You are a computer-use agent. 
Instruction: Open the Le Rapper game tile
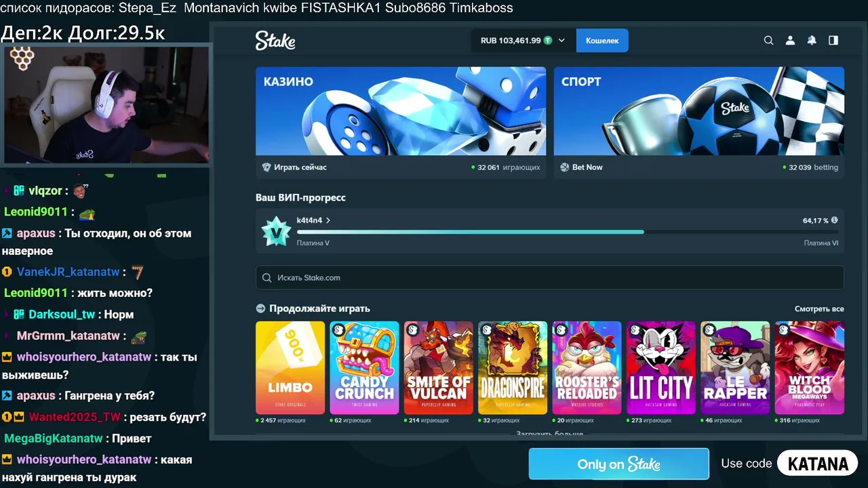(x=735, y=367)
